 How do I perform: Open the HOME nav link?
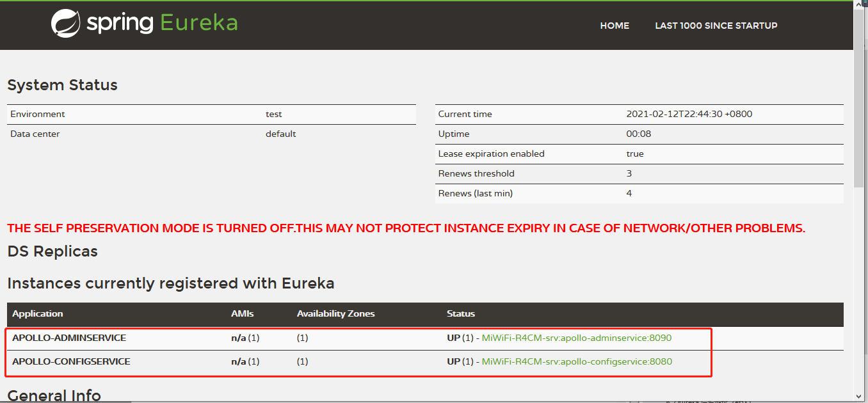615,26
